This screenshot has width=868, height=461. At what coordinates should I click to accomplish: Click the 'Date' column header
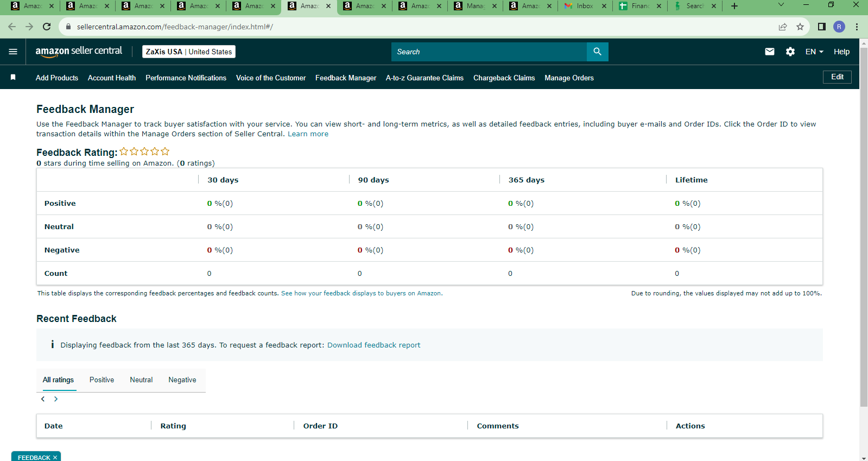point(53,426)
